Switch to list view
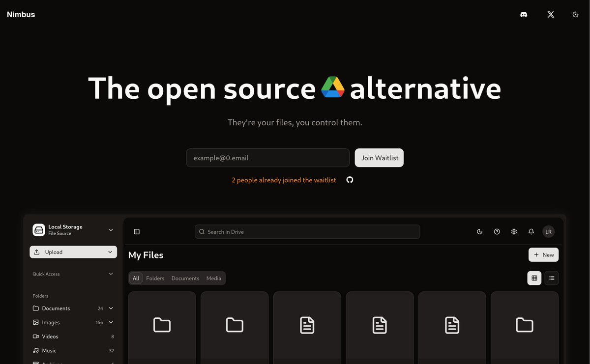Viewport: 590px width, 364px height. point(552,278)
